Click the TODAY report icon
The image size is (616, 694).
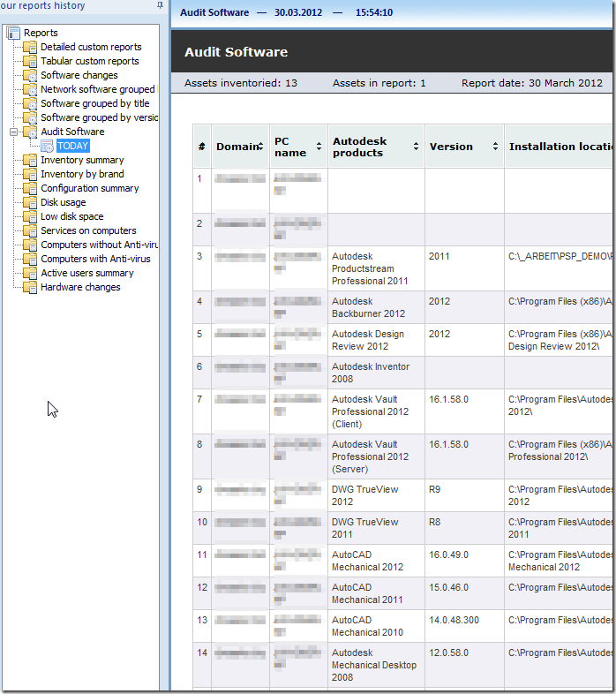pos(48,146)
